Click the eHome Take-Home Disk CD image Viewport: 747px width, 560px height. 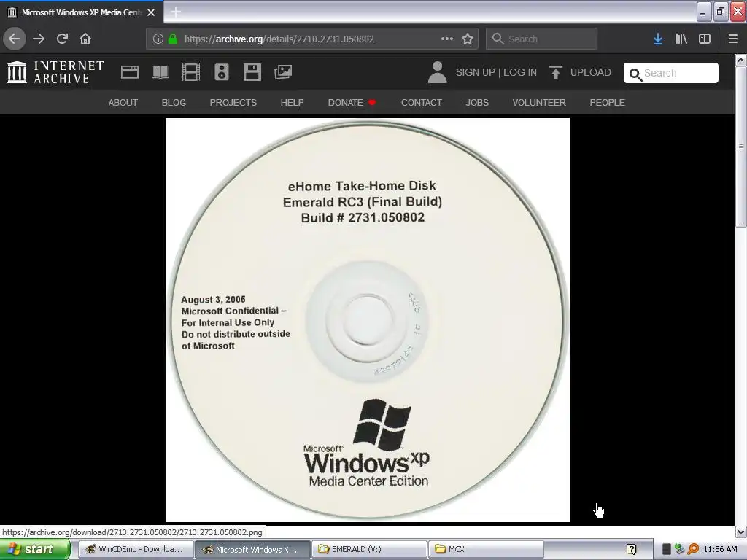(x=368, y=320)
